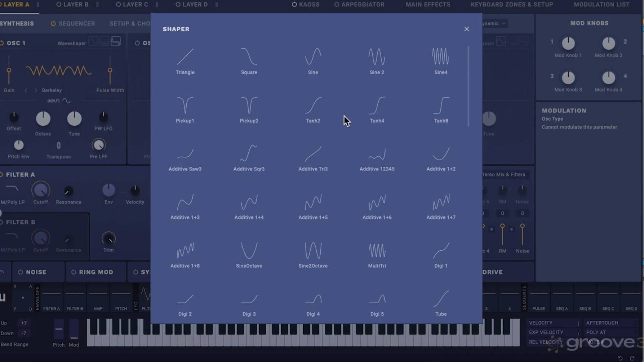644x362 pixels.
Task: Select the Additive 1+2 shaper
Action: click(441, 158)
